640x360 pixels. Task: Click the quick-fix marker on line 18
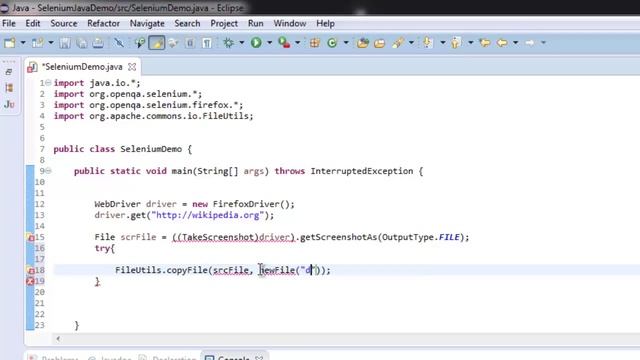tap(30, 270)
